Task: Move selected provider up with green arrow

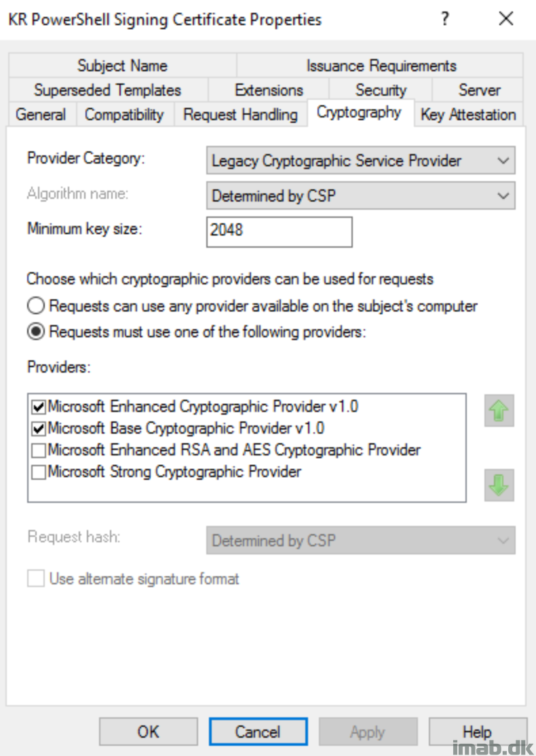Action: coord(499,411)
